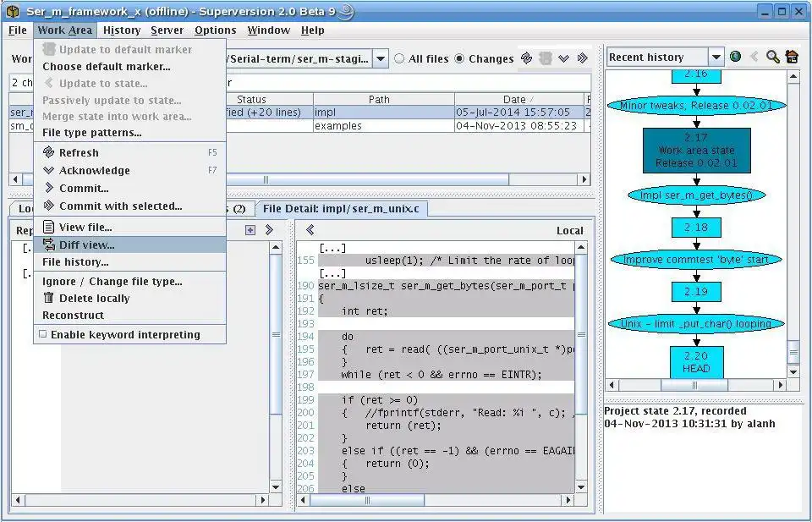
Task: Click the right chevron in the repository pane
Action: pos(269,230)
